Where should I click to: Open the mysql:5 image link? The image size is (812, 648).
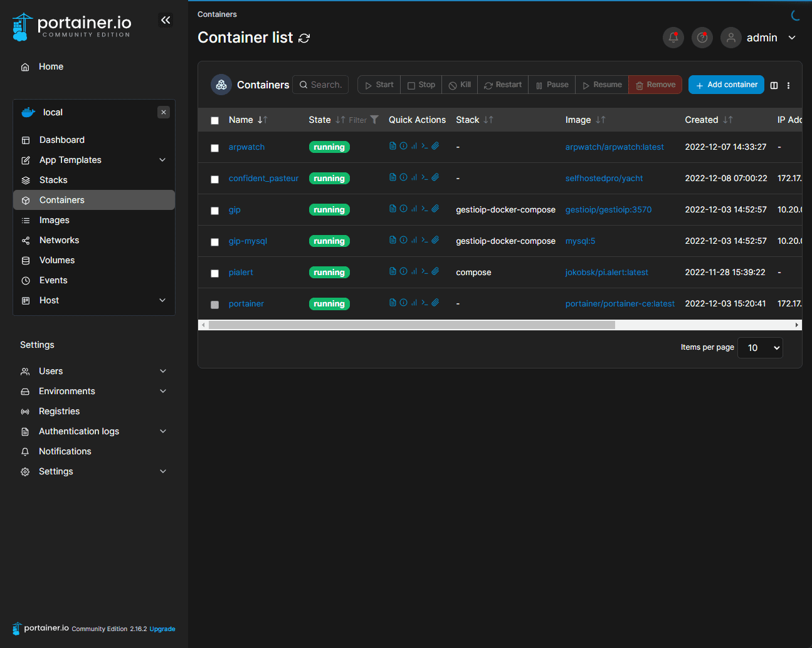580,240
